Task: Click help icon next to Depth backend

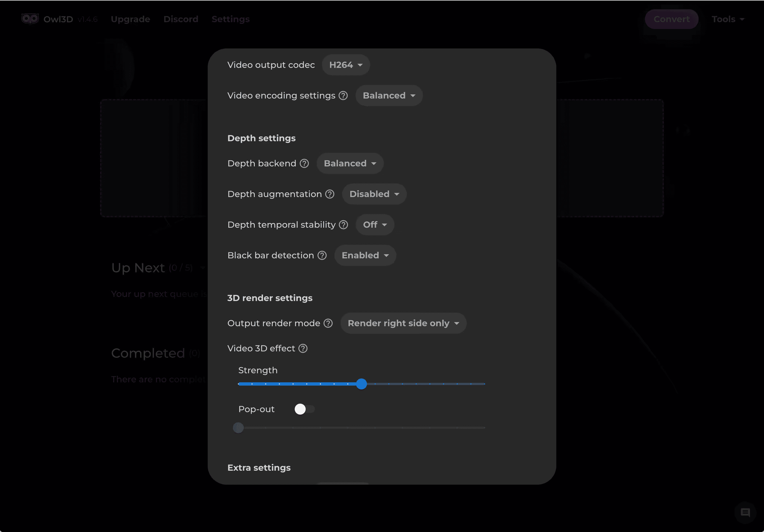Action: tap(304, 163)
